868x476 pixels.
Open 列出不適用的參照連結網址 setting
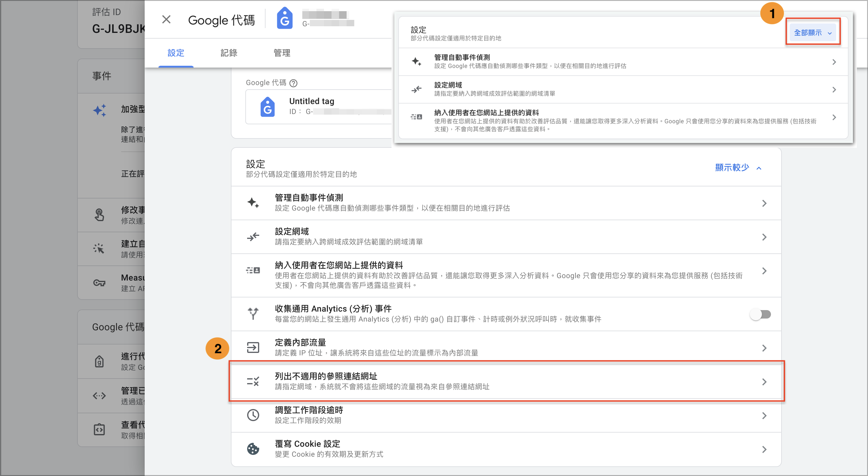[x=506, y=382]
